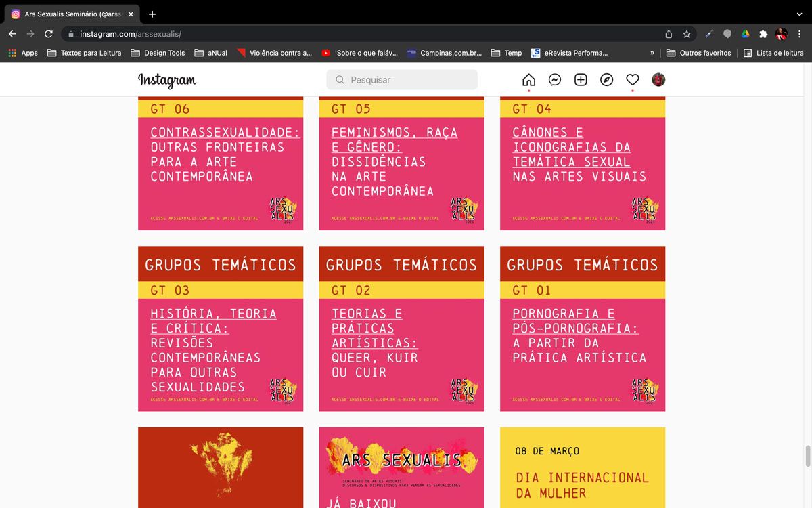Bookmark this page with star icon
Screen dimensions: 812x508
(x=687, y=34)
